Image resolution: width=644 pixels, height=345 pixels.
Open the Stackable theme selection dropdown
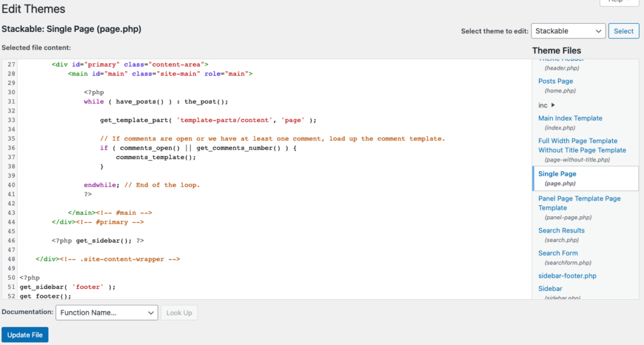pos(568,31)
